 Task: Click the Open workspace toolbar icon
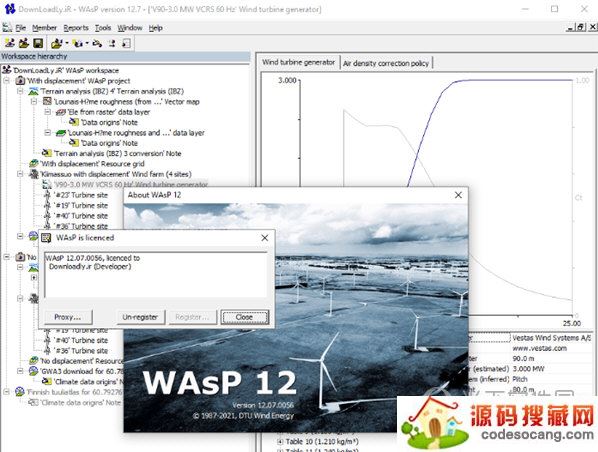24,43
